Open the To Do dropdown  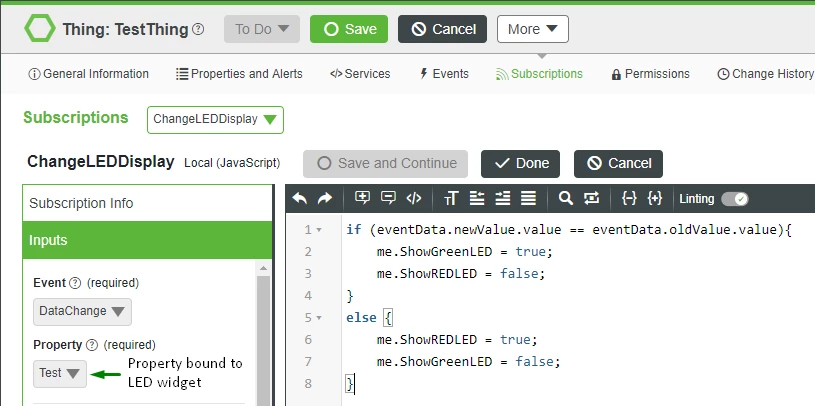[x=262, y=29]
